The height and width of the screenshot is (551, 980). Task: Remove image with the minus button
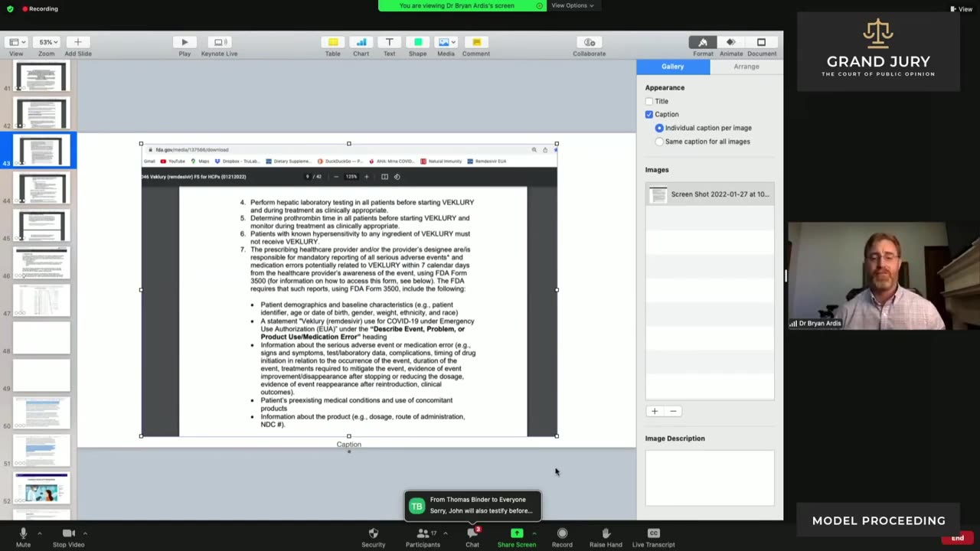tap(673, 411)
